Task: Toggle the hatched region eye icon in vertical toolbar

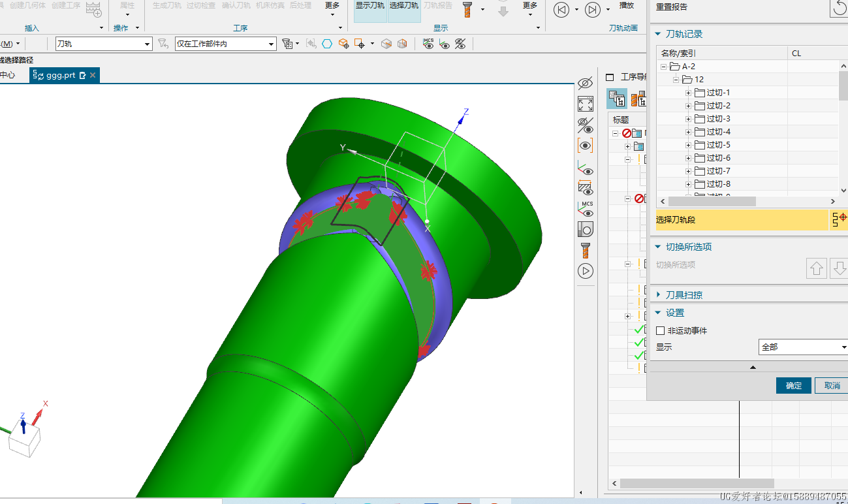Action: coord(586,188)
